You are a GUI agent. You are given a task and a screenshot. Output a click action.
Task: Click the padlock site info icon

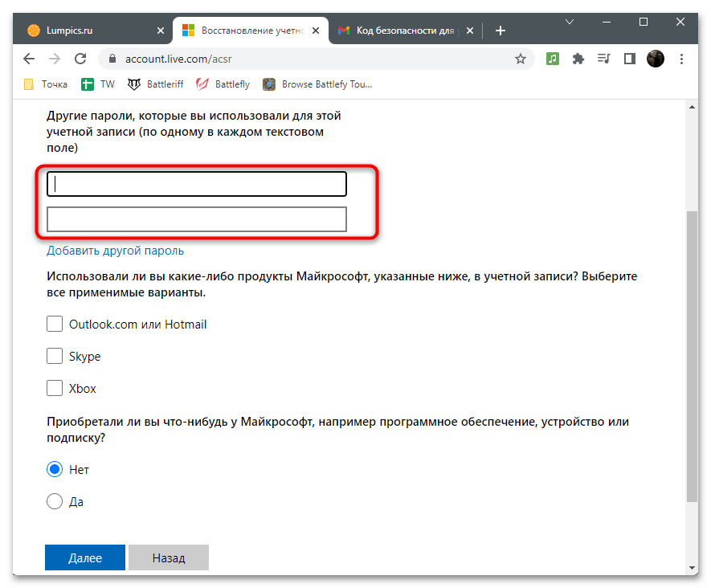tap(112, 59)
